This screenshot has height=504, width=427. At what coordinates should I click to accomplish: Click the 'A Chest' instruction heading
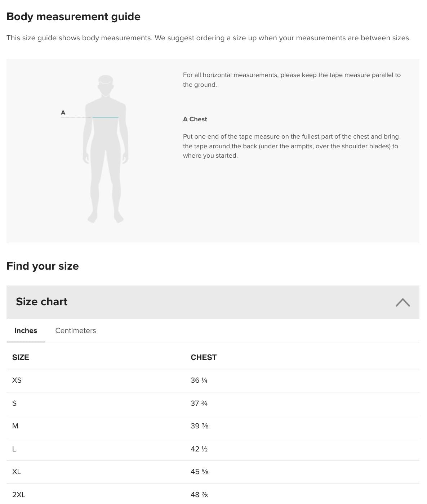pyautogui.click(x=195, y=119)
